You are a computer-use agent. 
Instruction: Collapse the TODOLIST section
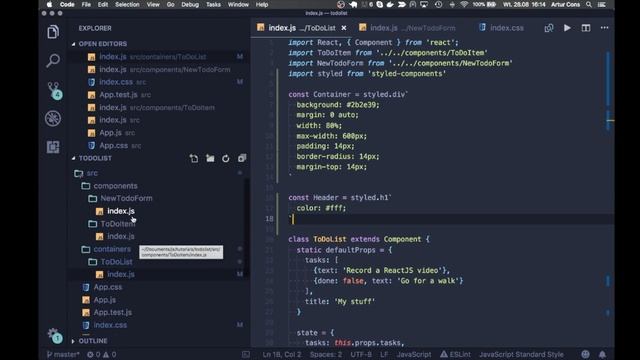pyautogui.click(x=95, y=158)
